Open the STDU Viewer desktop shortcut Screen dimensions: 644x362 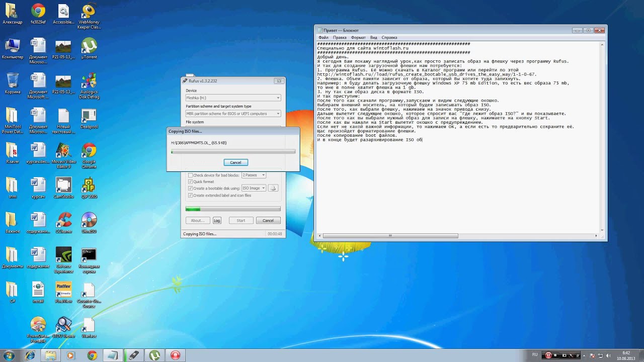coord(63,327)
